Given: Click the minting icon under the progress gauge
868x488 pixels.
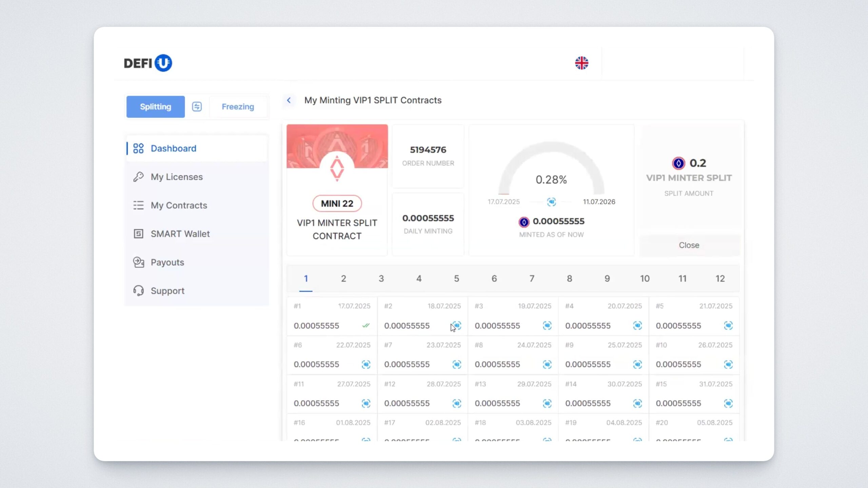Looking at the screenshot, I should pos(551,202).
